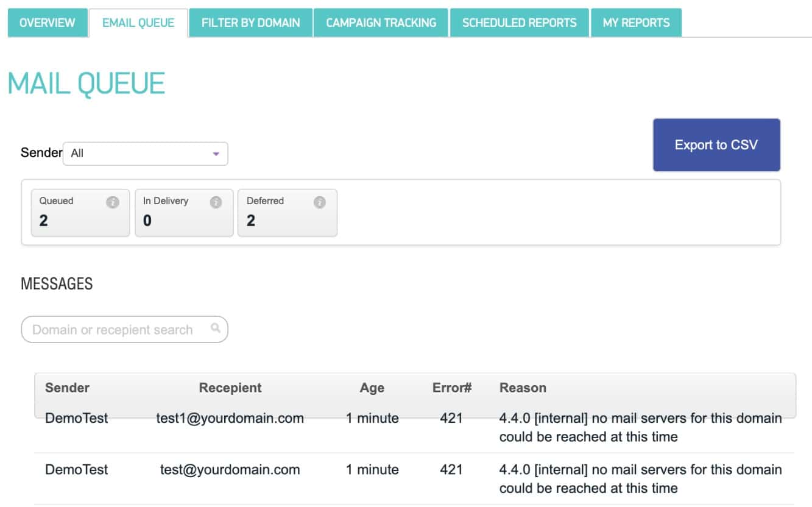The height and width of the screenshot is (507, 812).
Task: Click the Error# column header
Action: pos(451,388)
